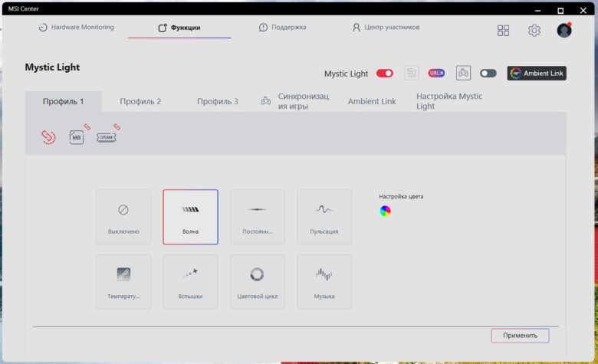Open the Центр участников tab
Image resolution: width=598 pixels, height=364 pixels.
click(386, 27)
